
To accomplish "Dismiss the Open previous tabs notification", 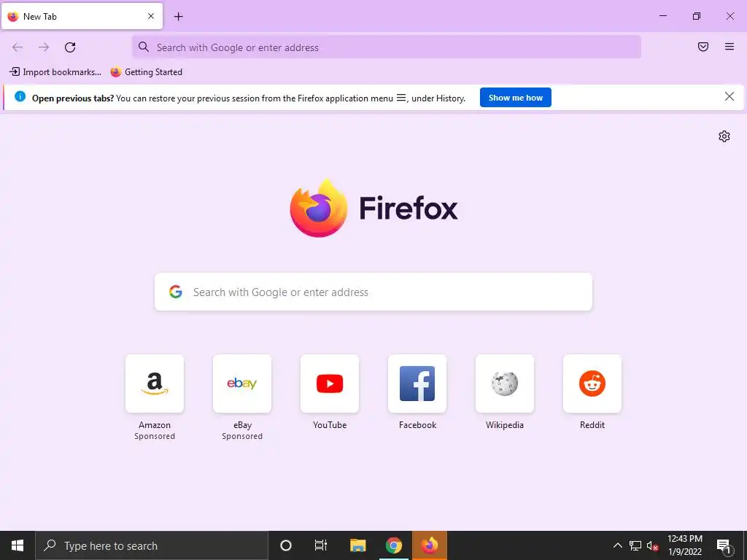I will pos(729,97).
